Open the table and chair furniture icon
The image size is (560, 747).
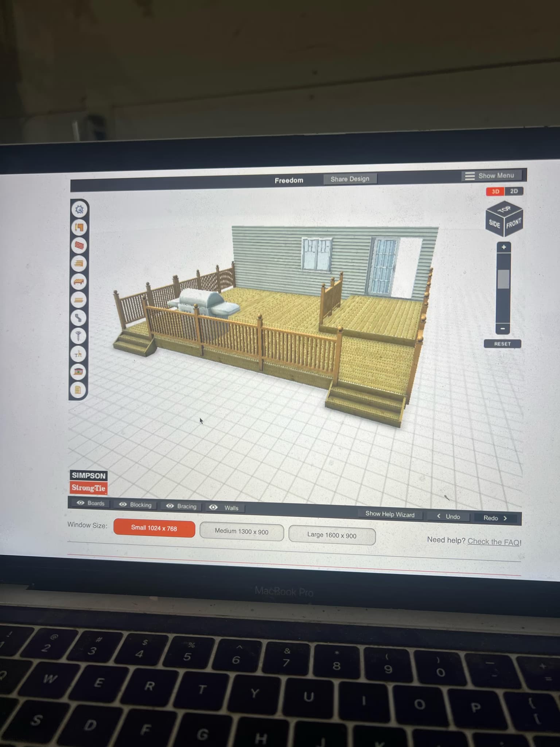tap(78, 354)
